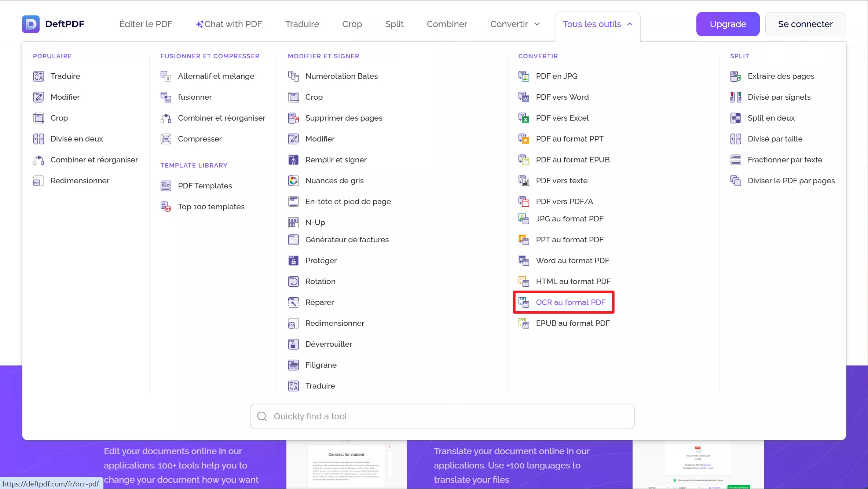Screen dimensions: 868x489
Task: Click the Top 100 templates icon
Action: tap(166, 207)
